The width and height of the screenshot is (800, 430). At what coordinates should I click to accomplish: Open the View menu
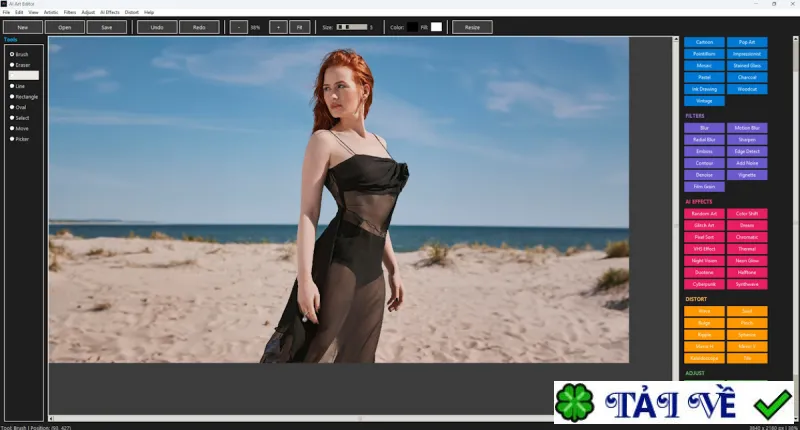point(33,12)
